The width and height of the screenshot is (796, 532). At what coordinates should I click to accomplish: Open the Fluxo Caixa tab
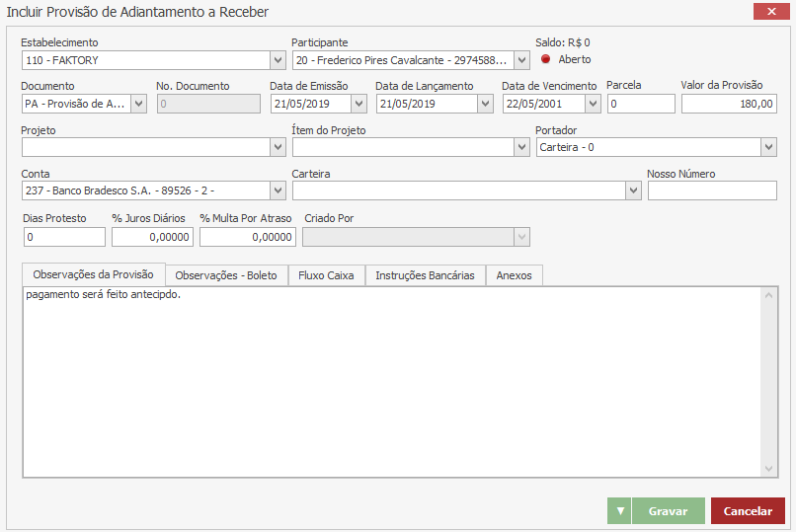[x=326, y=276]
